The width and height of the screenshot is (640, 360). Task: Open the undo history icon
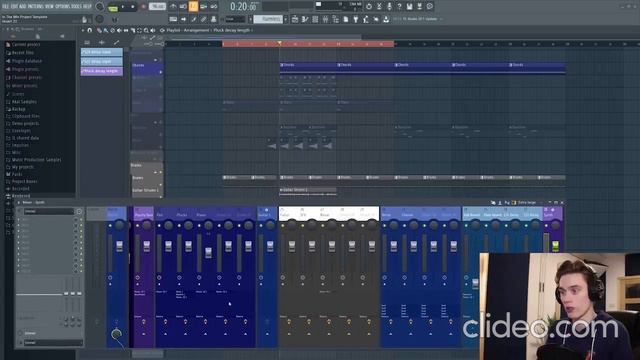click(369, 7)
